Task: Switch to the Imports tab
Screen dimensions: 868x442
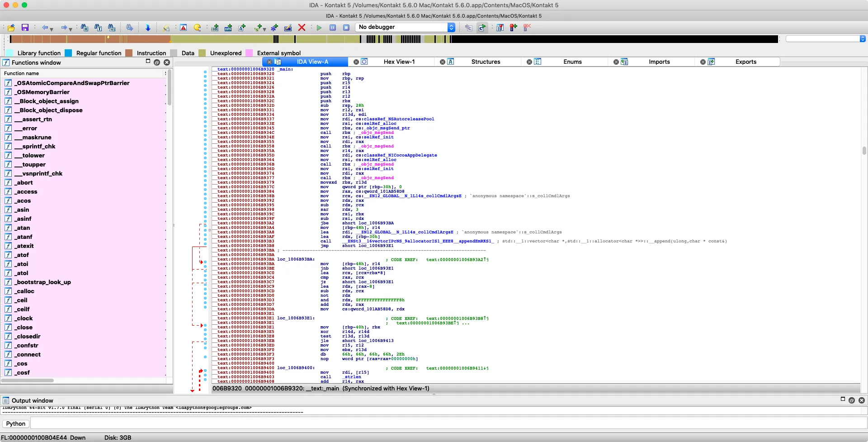Action: coord(659,62)
